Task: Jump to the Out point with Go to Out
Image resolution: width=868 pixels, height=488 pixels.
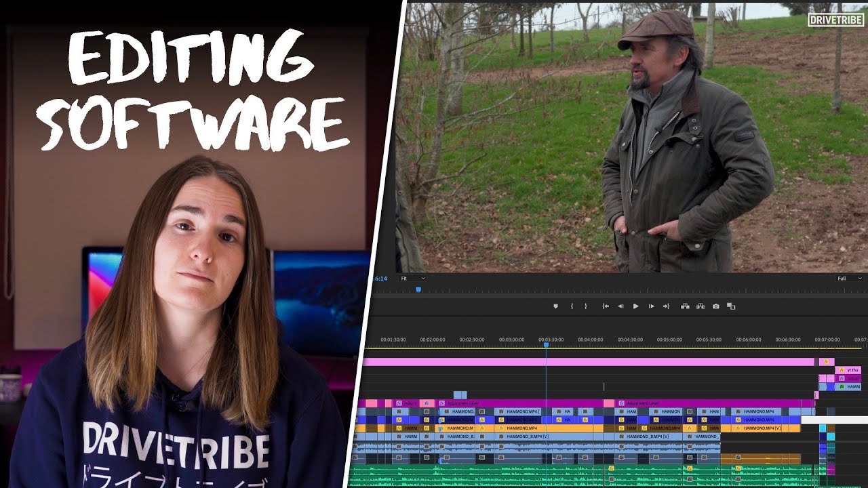Action: coord(667,306)
